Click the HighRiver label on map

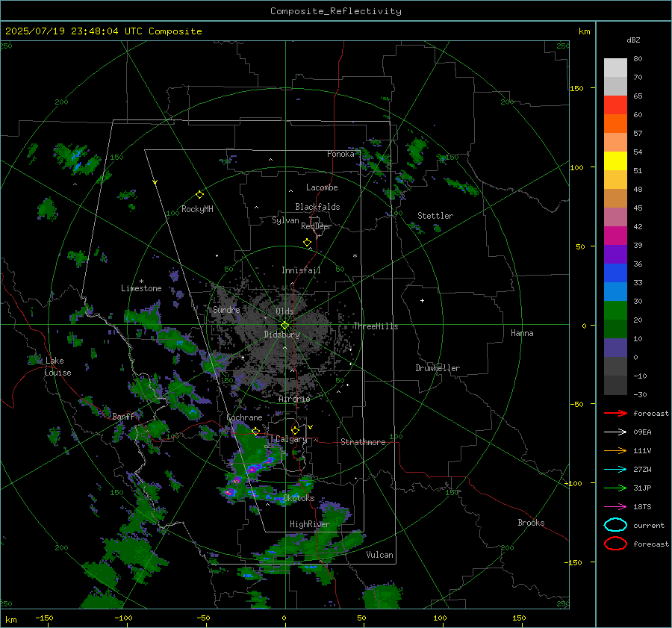[x=309, y=524]
